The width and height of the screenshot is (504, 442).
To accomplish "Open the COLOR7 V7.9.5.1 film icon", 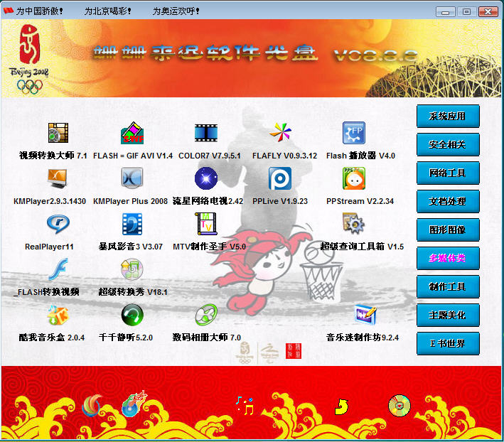I will click(x=206, y=133).
